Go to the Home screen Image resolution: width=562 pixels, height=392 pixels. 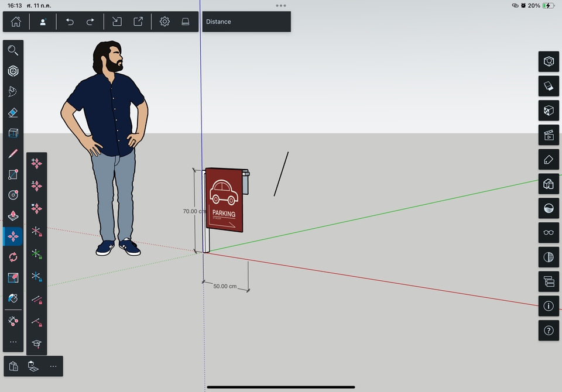pyautogui.click(x=16, y=22)
